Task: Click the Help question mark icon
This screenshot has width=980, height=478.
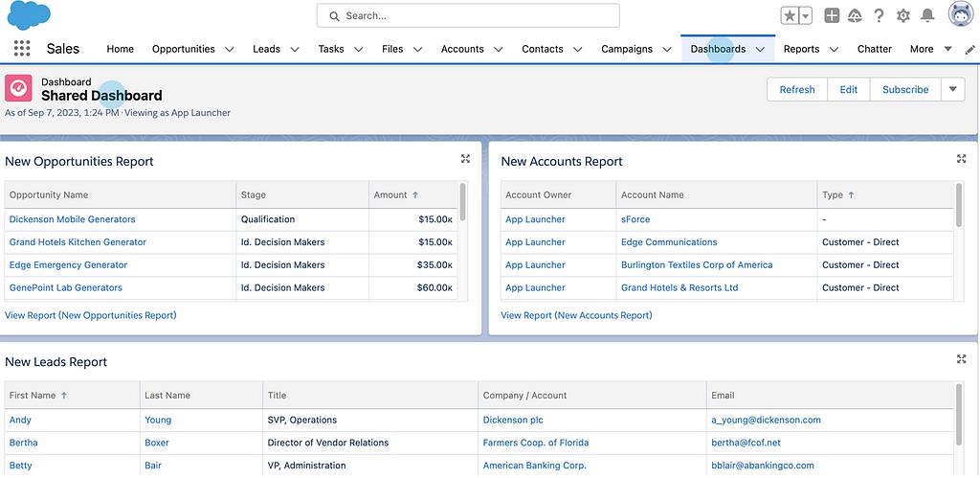Action: [879, 16]
